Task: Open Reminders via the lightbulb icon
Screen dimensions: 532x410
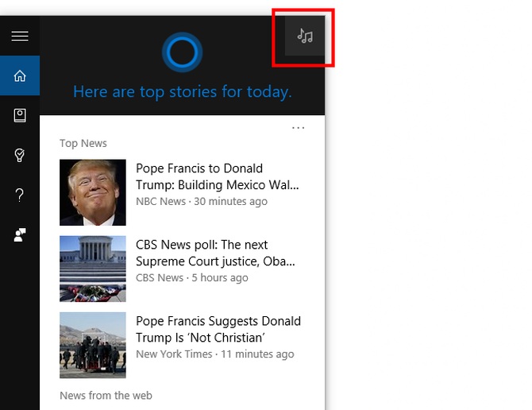Action: [20, 156]
